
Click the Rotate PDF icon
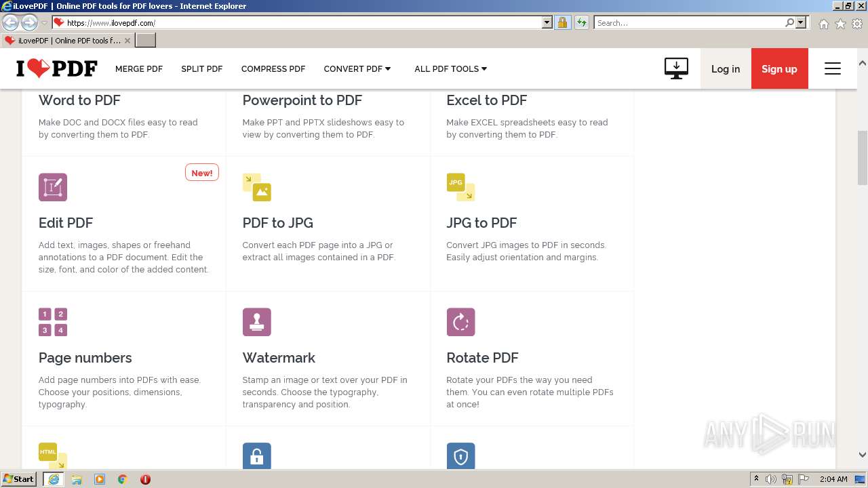[460, 322]
